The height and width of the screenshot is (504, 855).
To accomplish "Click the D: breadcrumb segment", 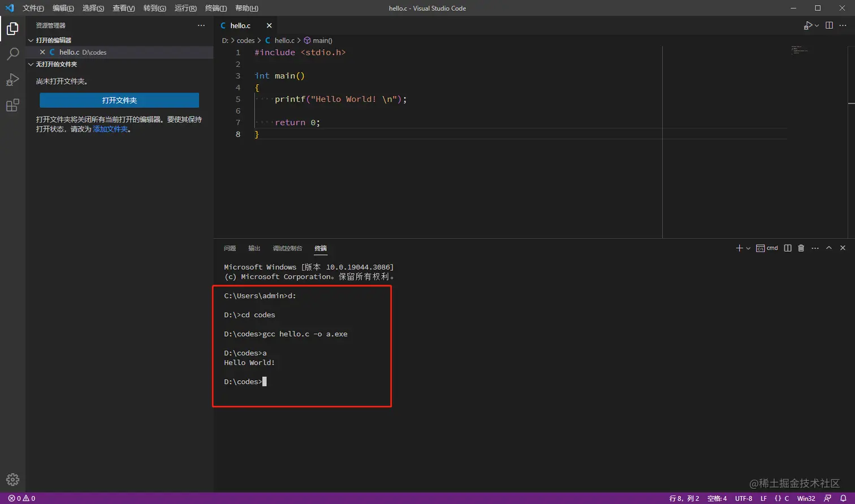I will [225, 41].
